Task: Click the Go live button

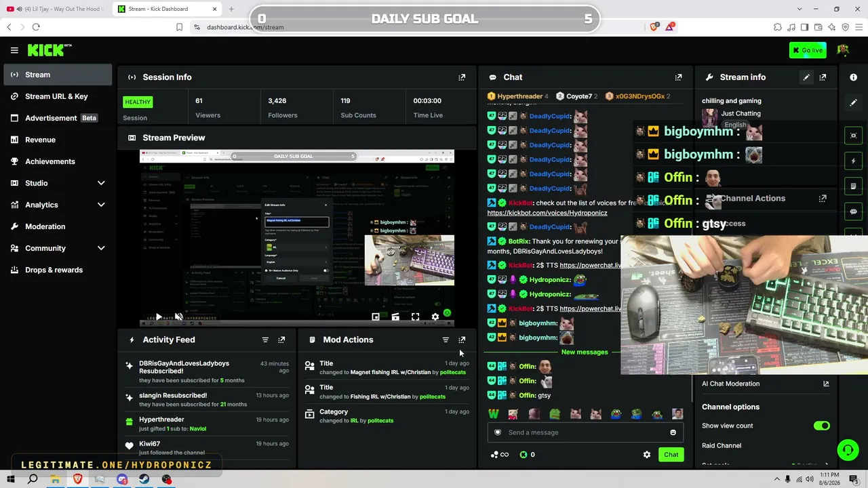Action: [808, 50]
